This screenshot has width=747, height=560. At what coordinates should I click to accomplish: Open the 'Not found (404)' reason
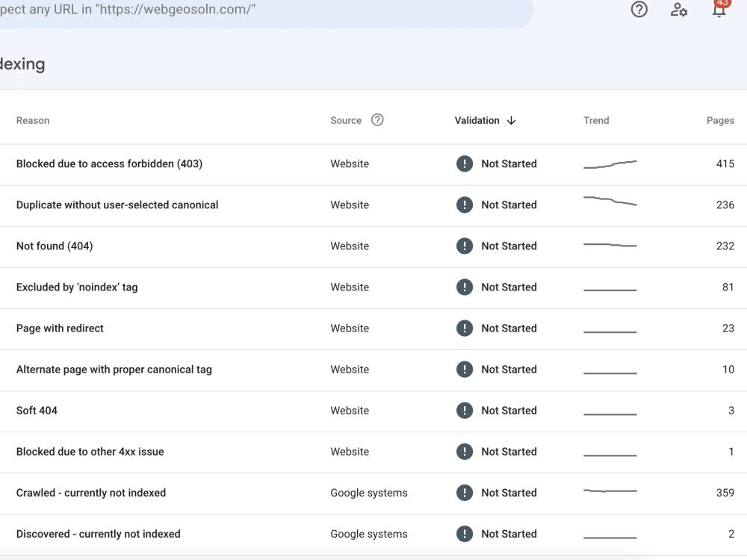pyautogui.click(x=55, y=246)
